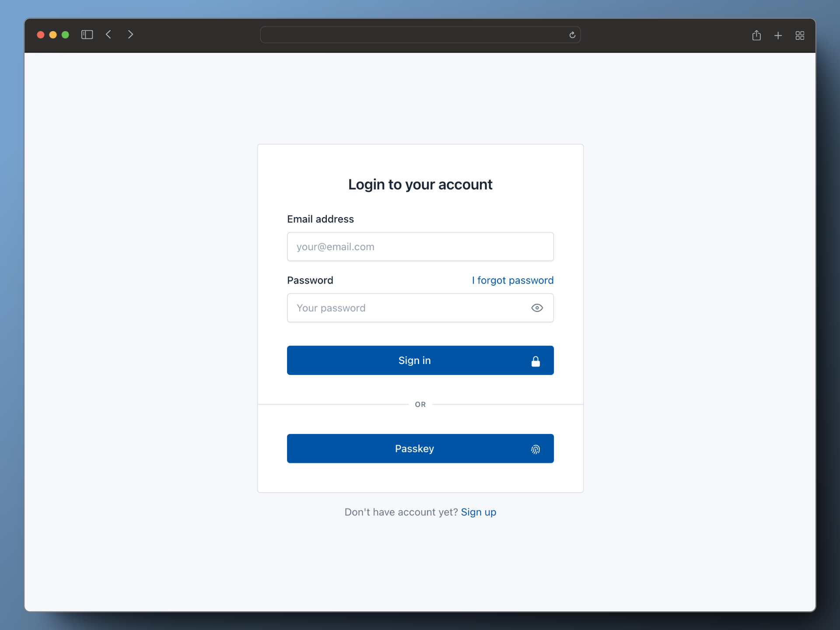Image resolution: width=840 pixels, height=630 pixels.
Task: Click the Passkey button
Action: [x=420, y=448]
